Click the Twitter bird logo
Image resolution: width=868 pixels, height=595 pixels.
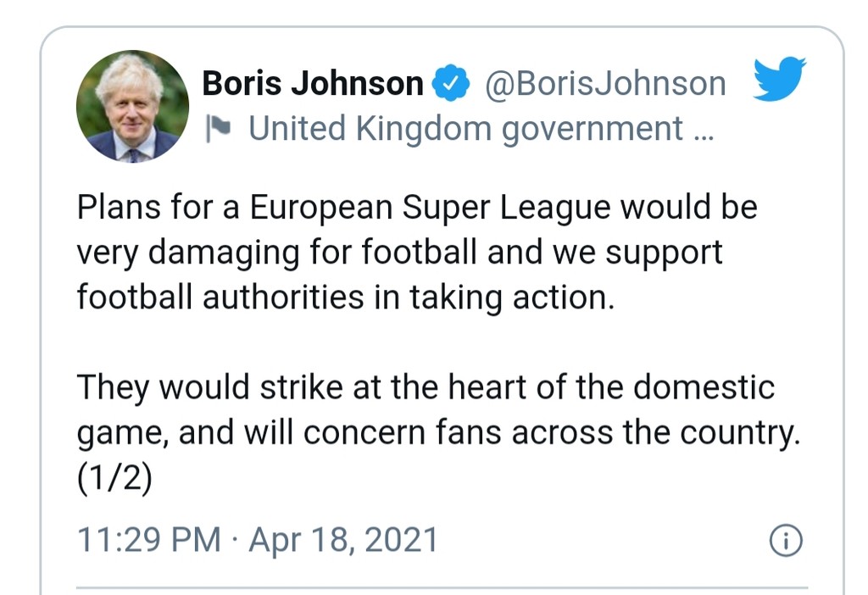point(780,79)
